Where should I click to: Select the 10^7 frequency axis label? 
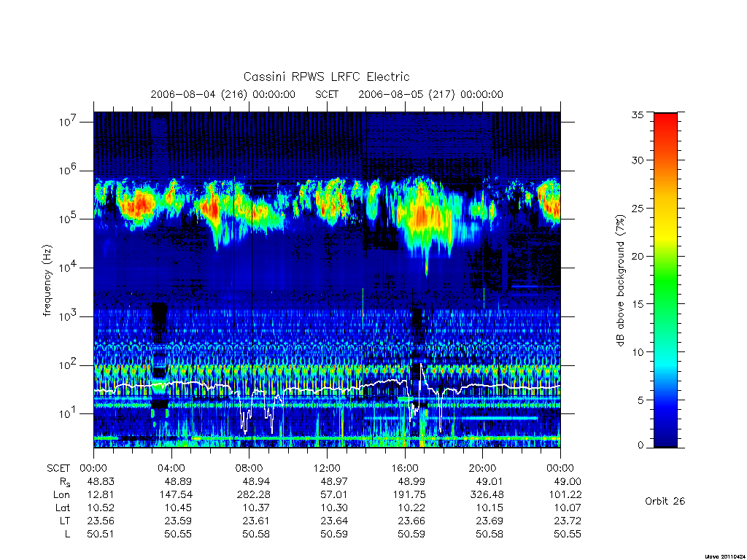click(67, 122)
